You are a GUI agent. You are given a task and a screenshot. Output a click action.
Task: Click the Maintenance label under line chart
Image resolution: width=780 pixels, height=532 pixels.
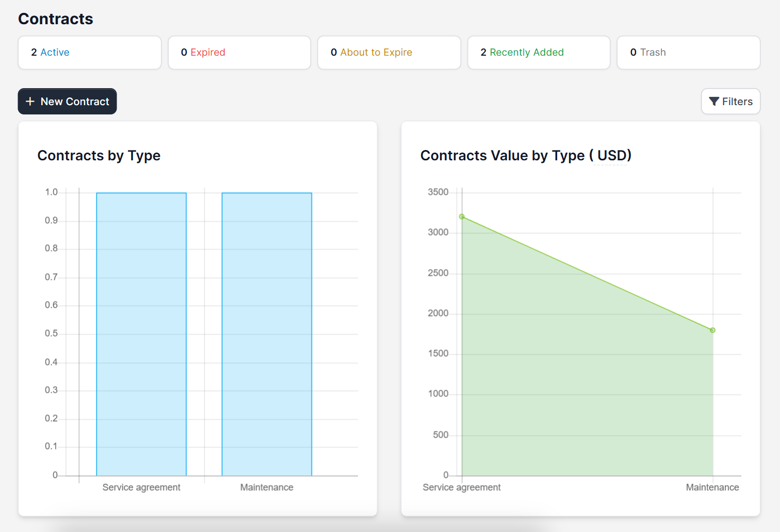[x=712, y=487]
